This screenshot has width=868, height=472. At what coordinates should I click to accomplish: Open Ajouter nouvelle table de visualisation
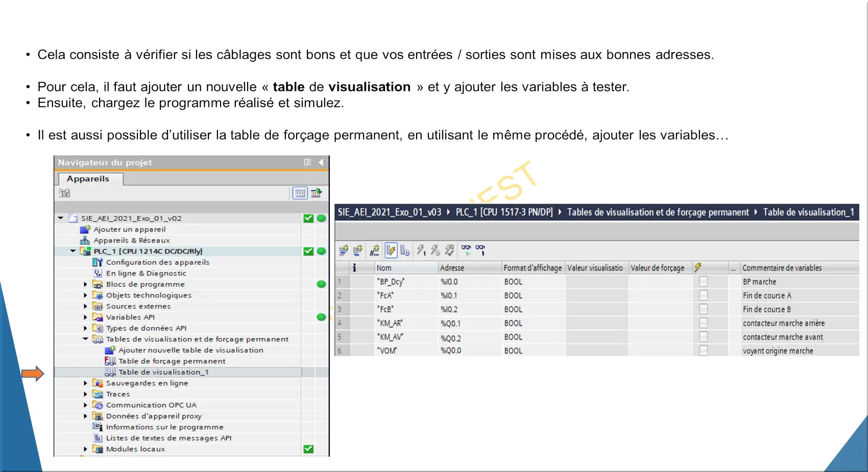tap(190, 350)
